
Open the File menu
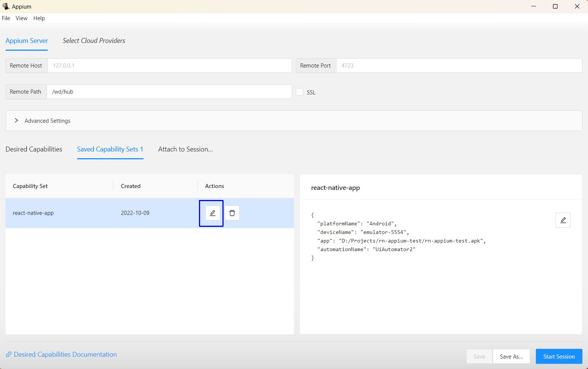[6, 18]
